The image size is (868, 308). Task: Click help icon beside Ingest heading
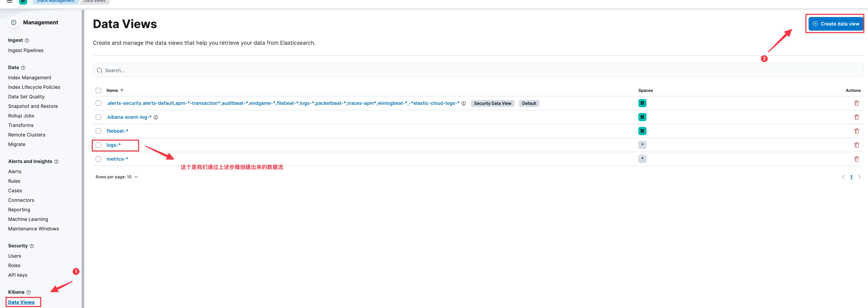coord(27,40)
